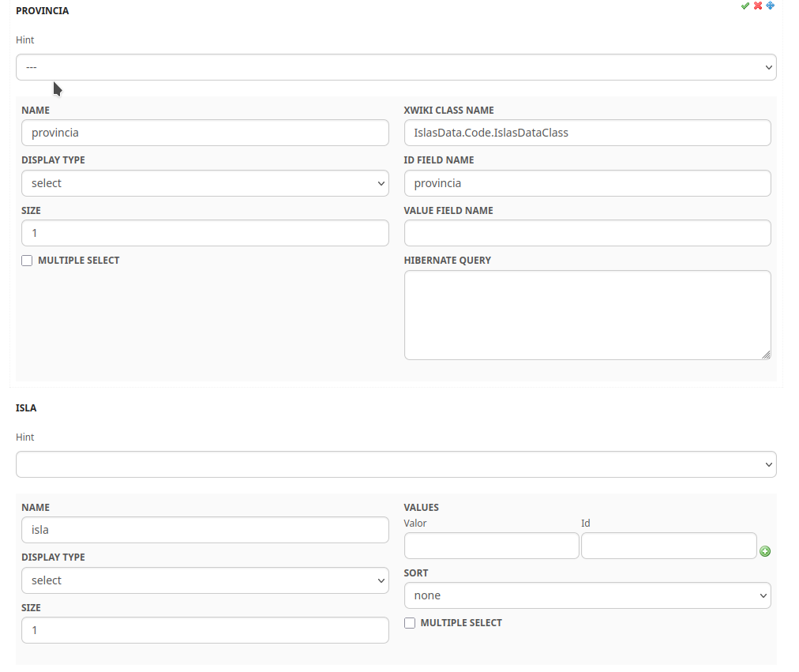Click the Valor input under Values
799x672 pixels.
pyautogui.click(x=492, y=546)
